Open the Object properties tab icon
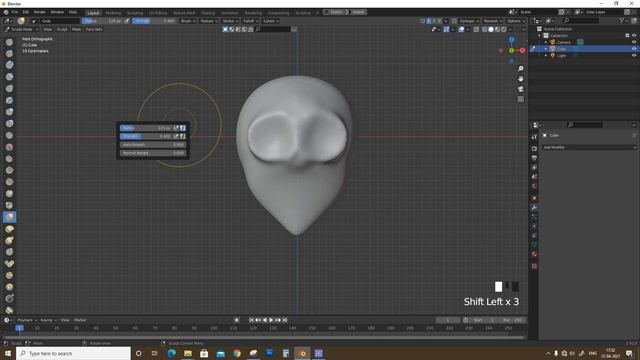Image resolution: width=640 pixels, height=360 pixels. (x=534, y=198)
